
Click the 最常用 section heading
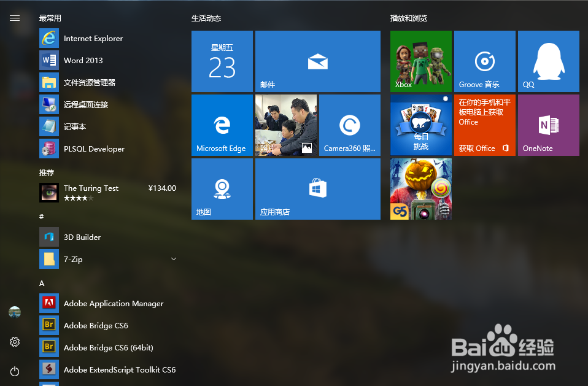(50, 18)
